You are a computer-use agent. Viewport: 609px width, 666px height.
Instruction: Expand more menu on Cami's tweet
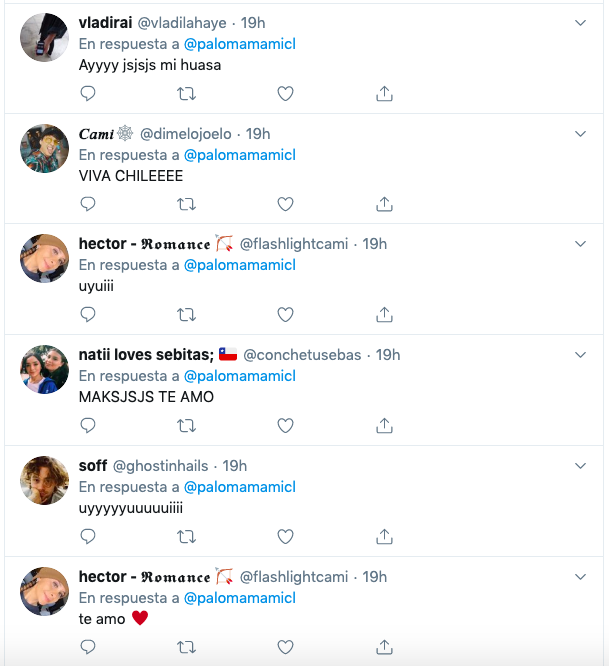[581, 134]
